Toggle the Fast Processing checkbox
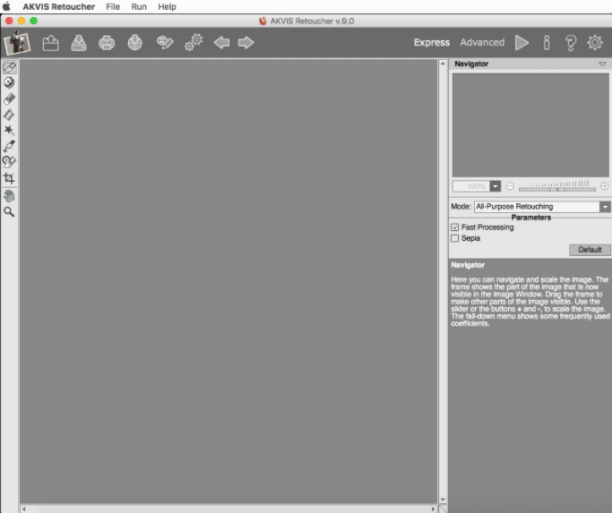612x513 pixels. coord(455,227)
